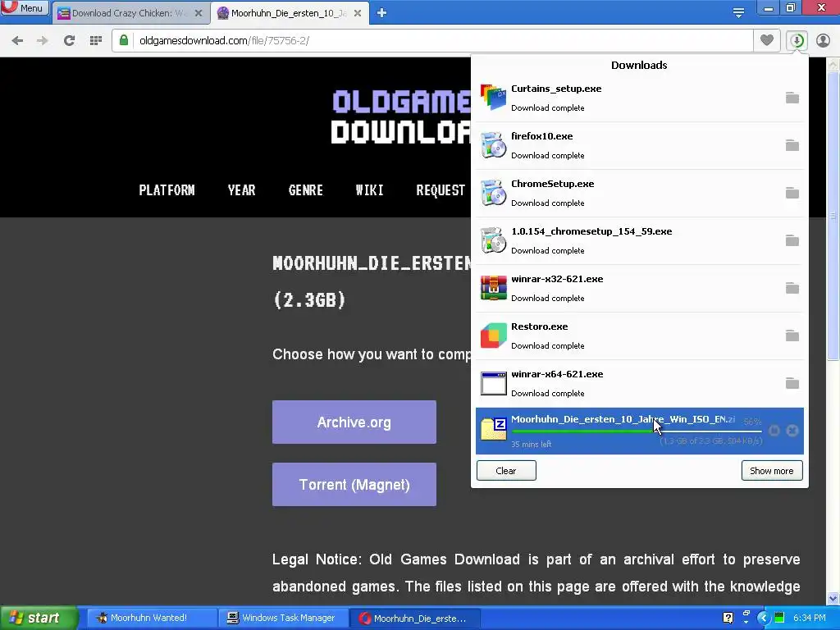Click Curtains_setup.exe file icon

click(493, 98)
